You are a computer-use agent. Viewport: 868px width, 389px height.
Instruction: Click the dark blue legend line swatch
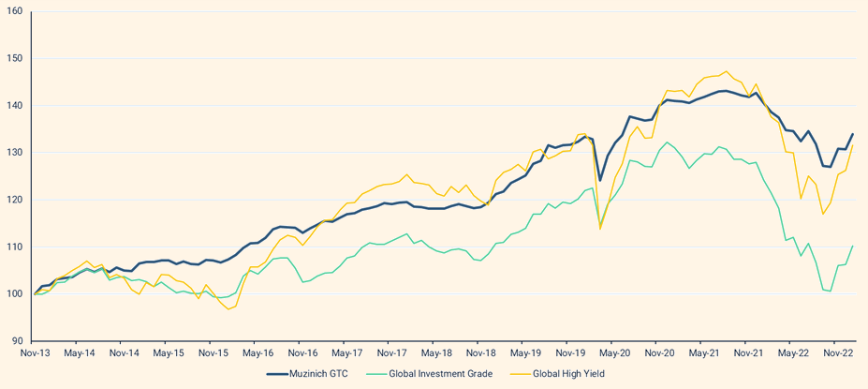tap(278, 374)
